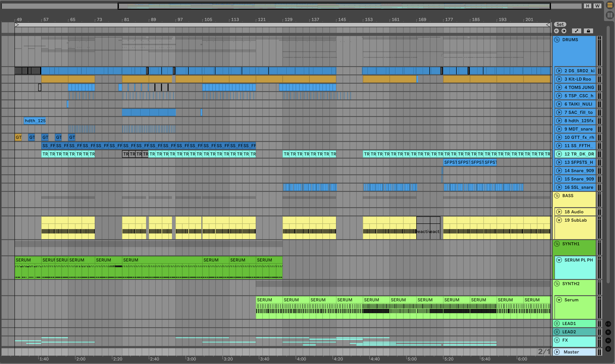Toggle automation mode button
The height and width of the screenshot is (364, 615).
(x=576, y=31)
